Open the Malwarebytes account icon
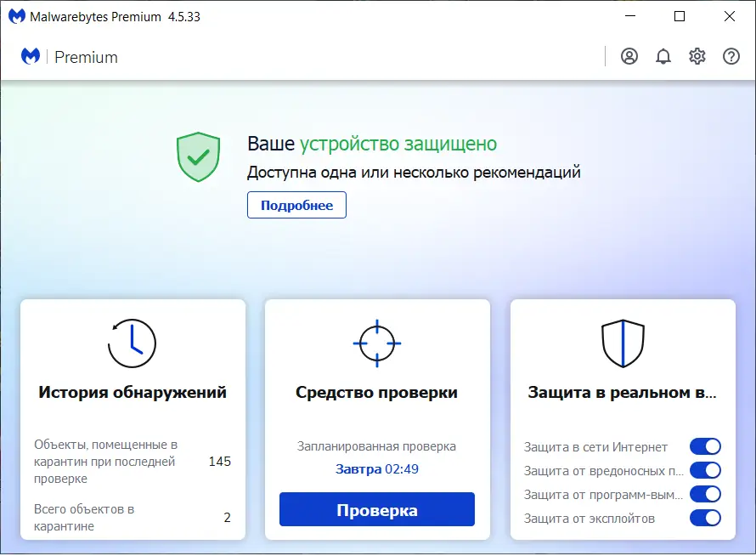This screenshot has height=556, width=756. coord(629,56)
